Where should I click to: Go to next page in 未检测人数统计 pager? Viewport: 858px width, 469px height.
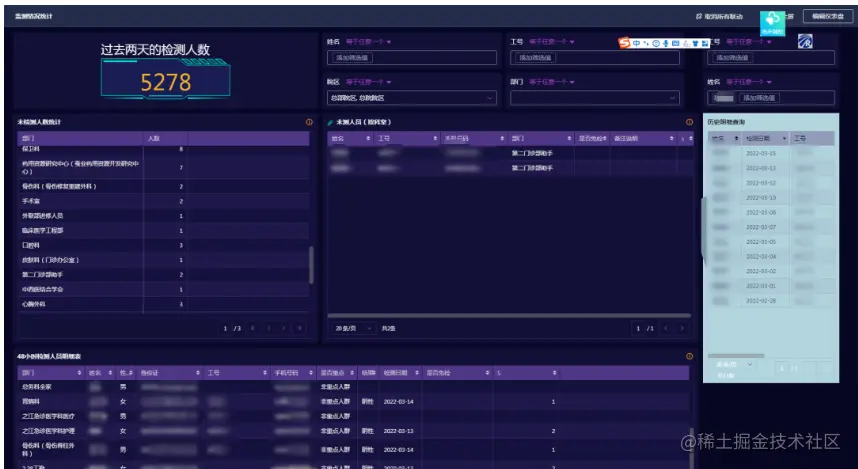(283, 328)
